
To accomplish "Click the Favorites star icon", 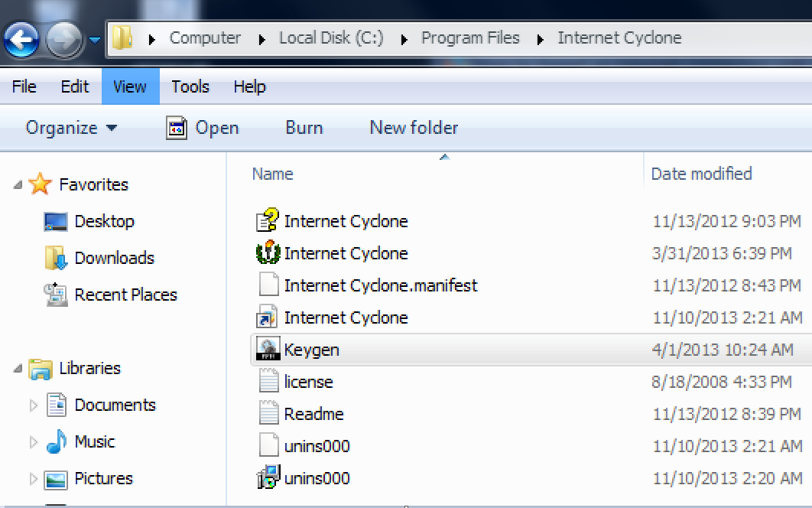I will (x=40, y=184).
